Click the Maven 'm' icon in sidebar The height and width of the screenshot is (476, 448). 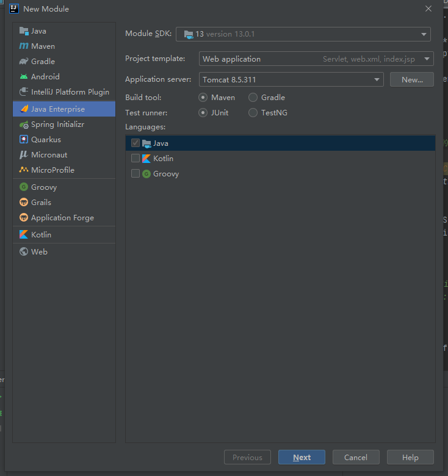pyautogui.click(x=24, y=46)
